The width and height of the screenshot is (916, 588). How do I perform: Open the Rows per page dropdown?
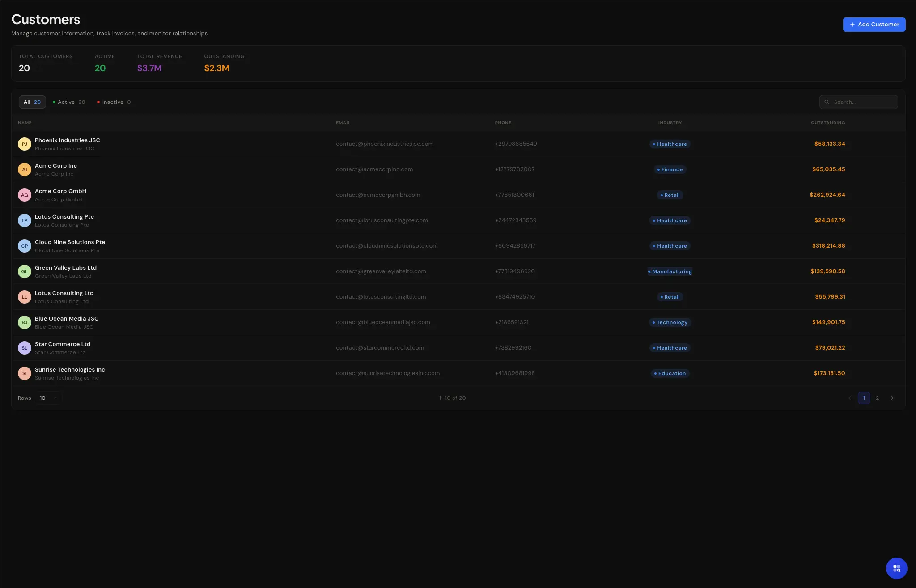48,398
